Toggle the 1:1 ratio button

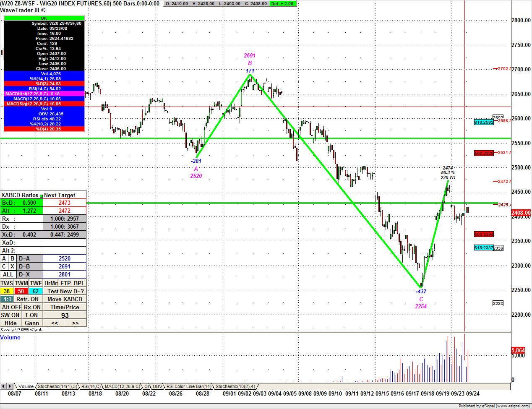7,299
